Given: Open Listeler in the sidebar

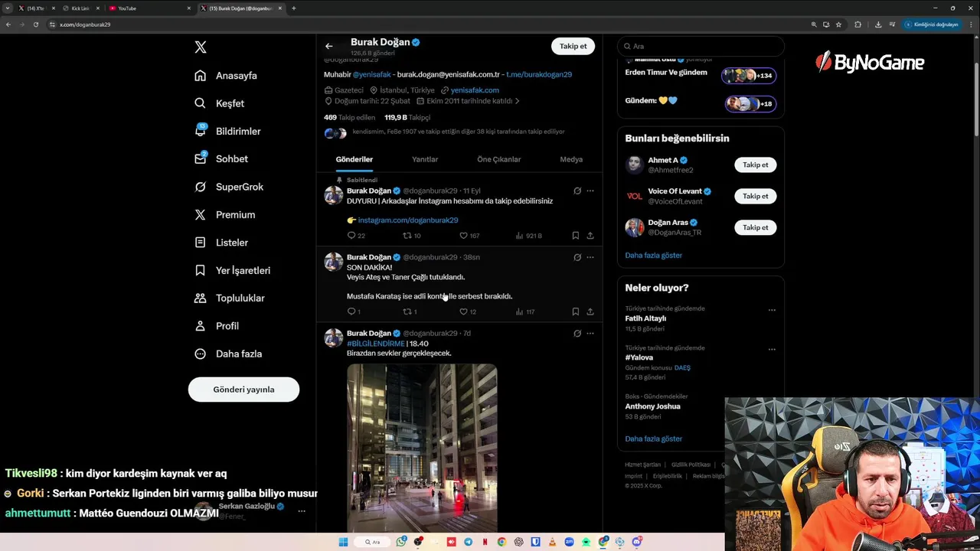Looking at the screenshot, I should pos(221,243).
